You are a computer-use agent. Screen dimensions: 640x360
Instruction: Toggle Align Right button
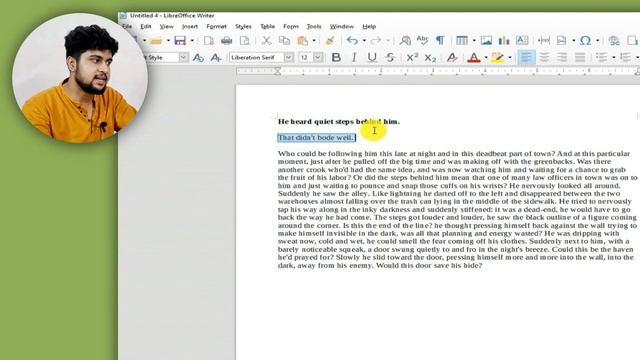point(562,58)
